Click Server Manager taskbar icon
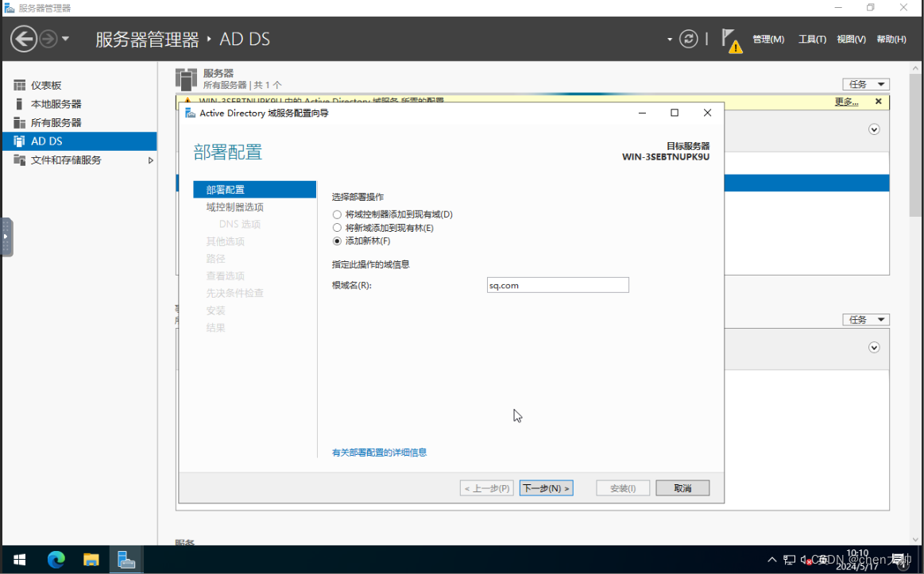 click(x=126, y=559)
